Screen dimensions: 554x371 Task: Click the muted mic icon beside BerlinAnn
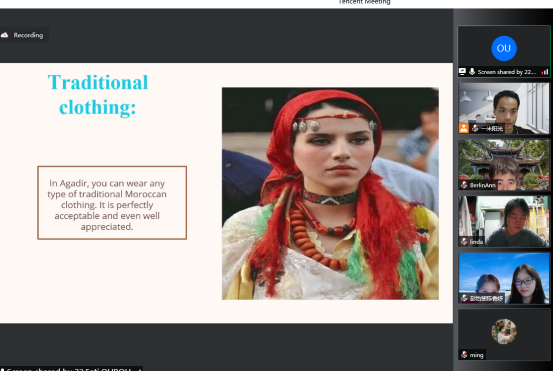tap(464, 185)
